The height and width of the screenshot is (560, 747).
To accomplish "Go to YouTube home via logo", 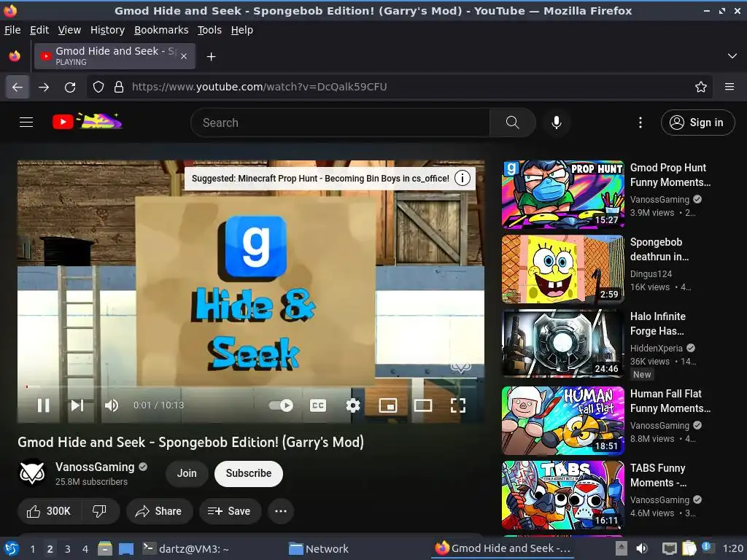I will tap(88, 122).
